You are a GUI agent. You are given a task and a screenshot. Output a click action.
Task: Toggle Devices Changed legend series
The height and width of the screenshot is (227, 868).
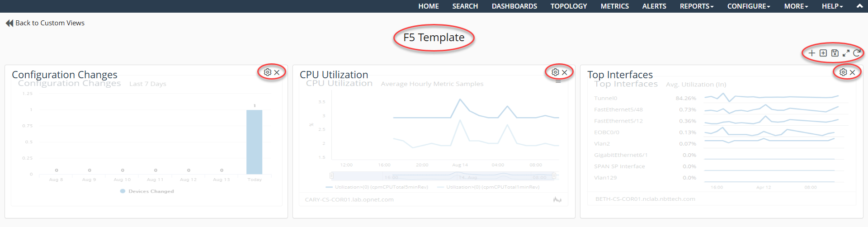[147, 191]
